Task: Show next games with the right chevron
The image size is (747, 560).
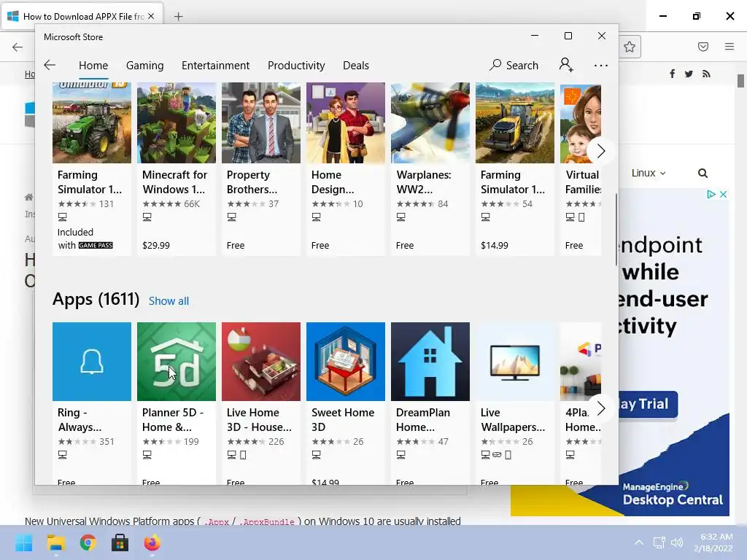Action: 601,152
